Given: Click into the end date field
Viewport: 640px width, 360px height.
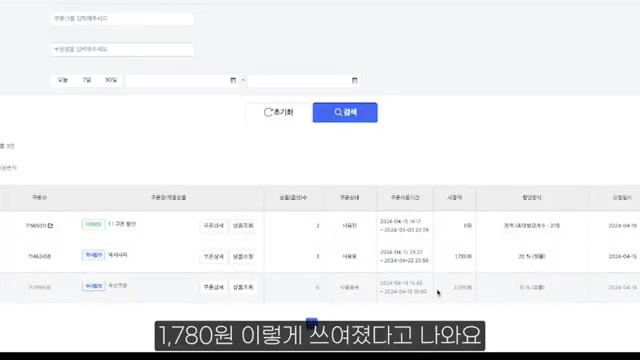Looking at the screenshot, I should pos(303,80).
